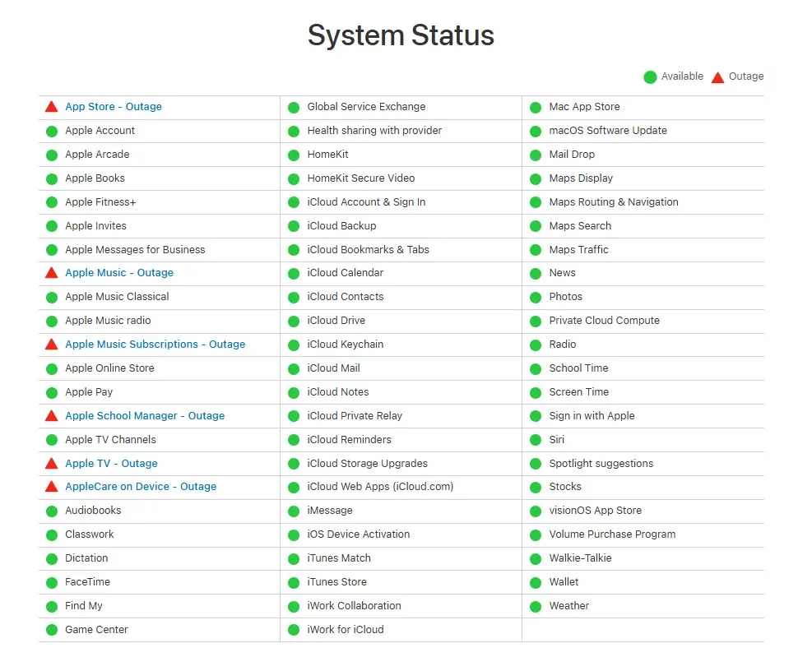Click the outage triangle for Apple School Manager

[x=51, y=416]
